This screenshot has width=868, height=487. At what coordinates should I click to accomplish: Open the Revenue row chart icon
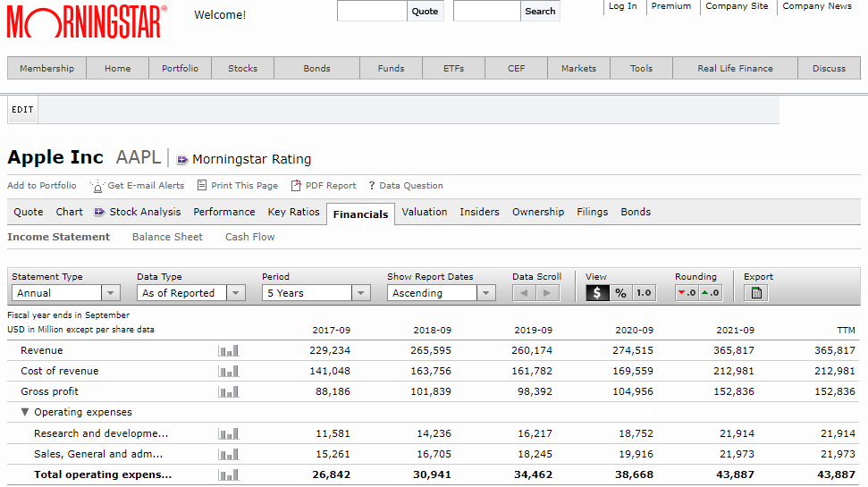(x=229, y=351)
